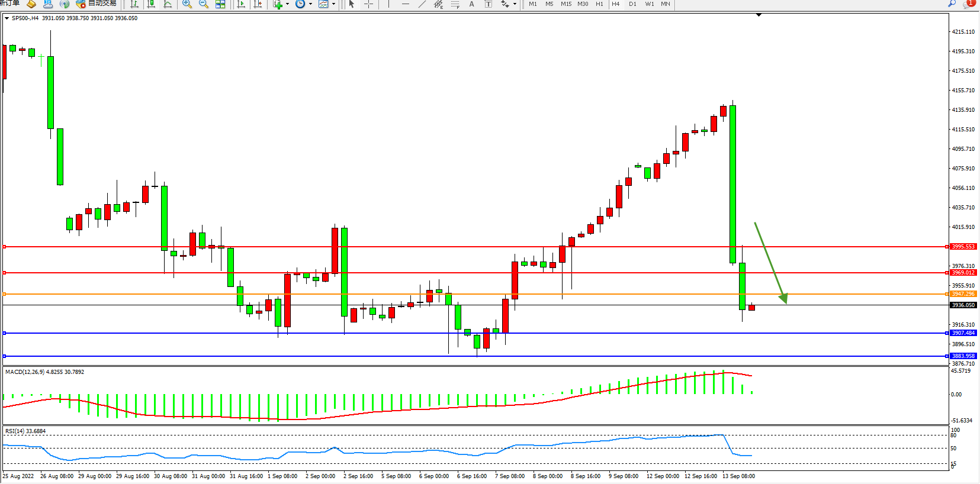Click the chart shift triangle marker
This screenshot has width=980, height=484.
(x=759, y=15)
